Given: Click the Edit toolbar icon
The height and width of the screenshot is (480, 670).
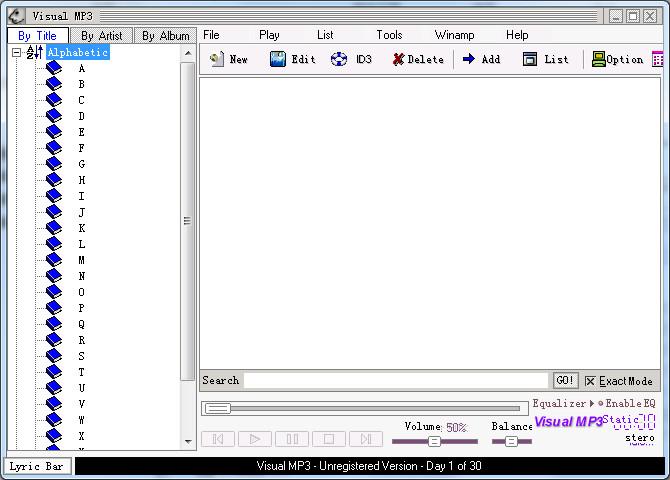Looking at the screenshot, I should 277,59.
